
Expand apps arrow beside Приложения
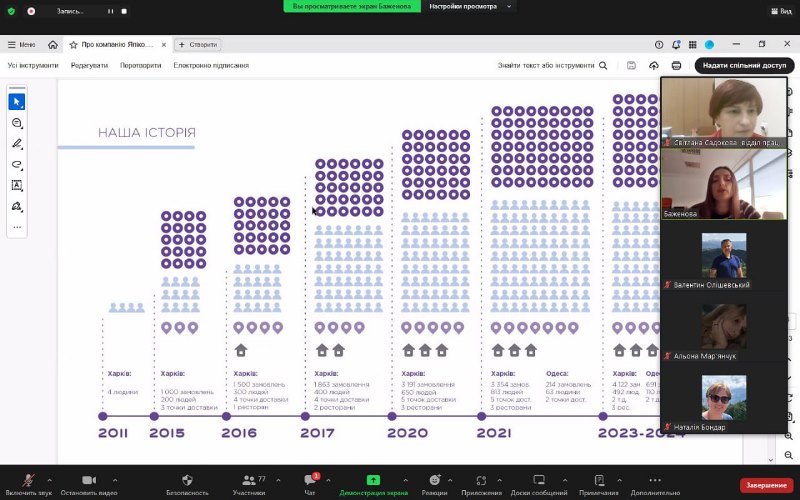[x=499, y=480]
